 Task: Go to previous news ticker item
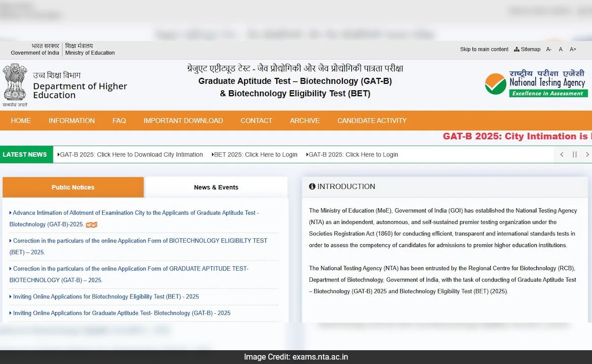click(x=561, y=154)
